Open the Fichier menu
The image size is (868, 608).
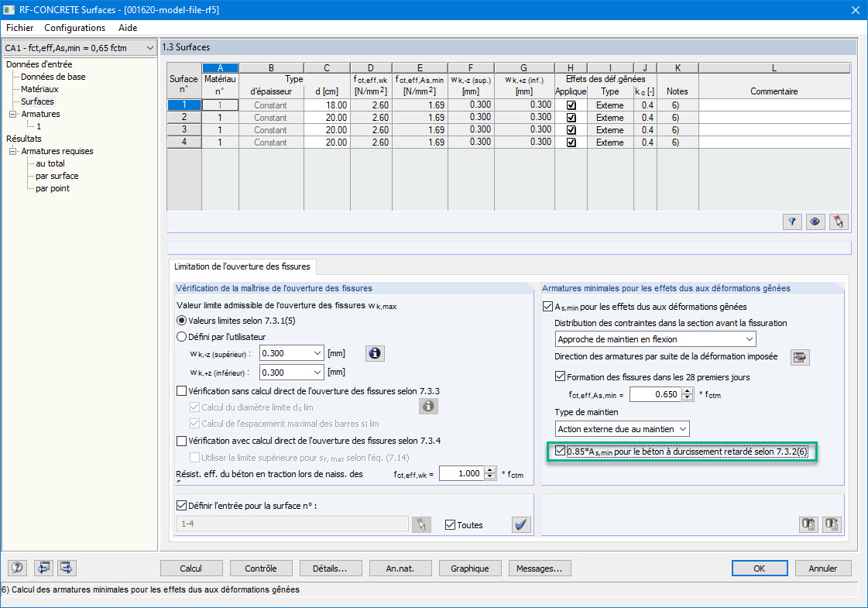click(x=20, y=28)
